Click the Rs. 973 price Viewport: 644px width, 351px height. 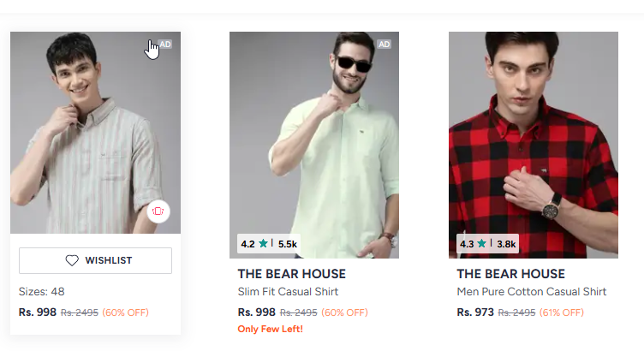(x=475, y=312)
